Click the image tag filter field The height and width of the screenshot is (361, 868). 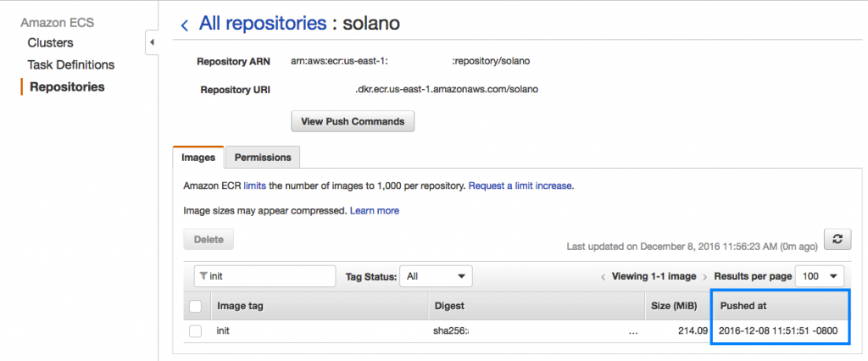pos(270,276)
